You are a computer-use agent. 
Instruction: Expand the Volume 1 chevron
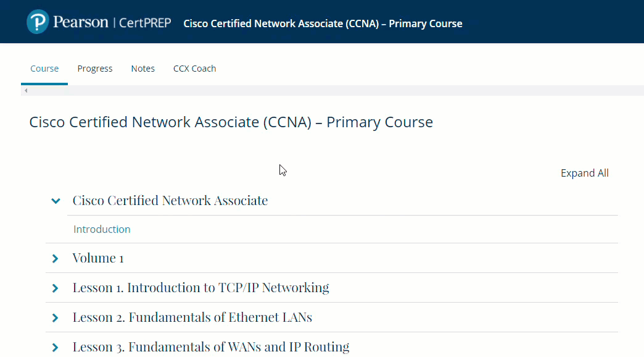pos(55,258)
